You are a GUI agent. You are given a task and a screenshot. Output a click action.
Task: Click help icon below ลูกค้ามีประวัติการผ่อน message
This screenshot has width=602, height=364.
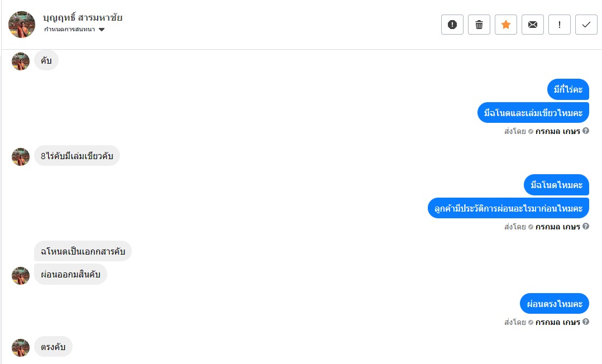point(586,227)
